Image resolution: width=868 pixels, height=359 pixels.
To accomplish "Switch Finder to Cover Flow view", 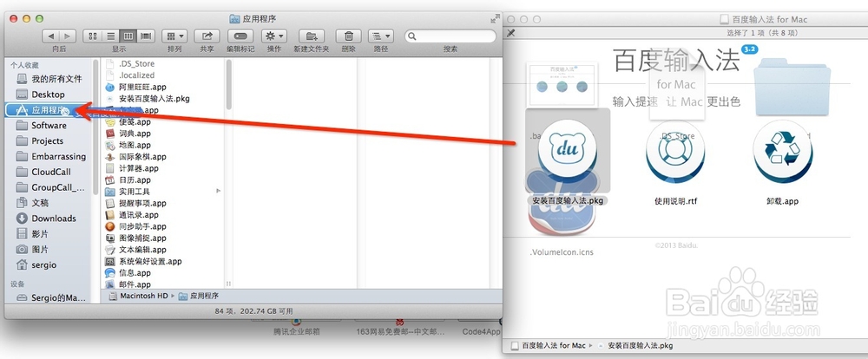I will 146,36.
